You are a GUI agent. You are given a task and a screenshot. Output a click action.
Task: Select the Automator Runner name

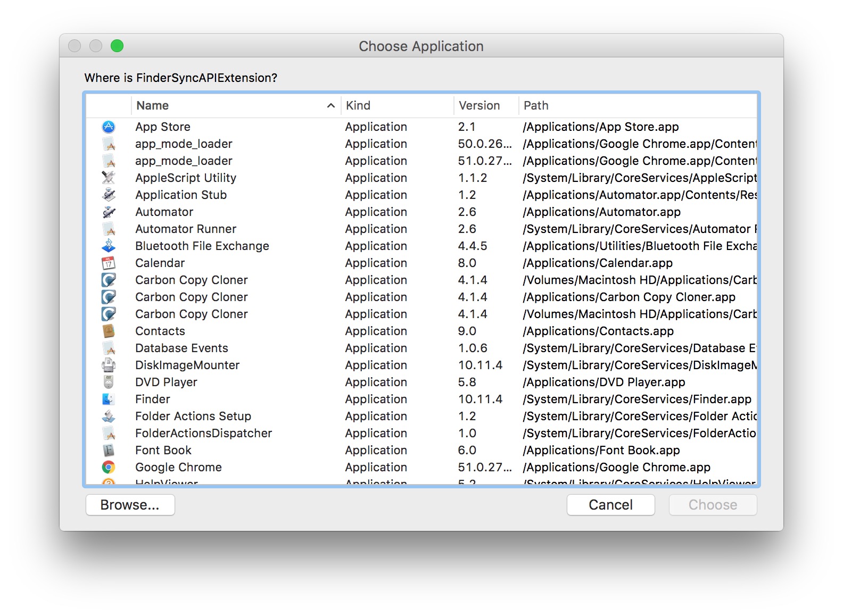(x=186, y=229)
